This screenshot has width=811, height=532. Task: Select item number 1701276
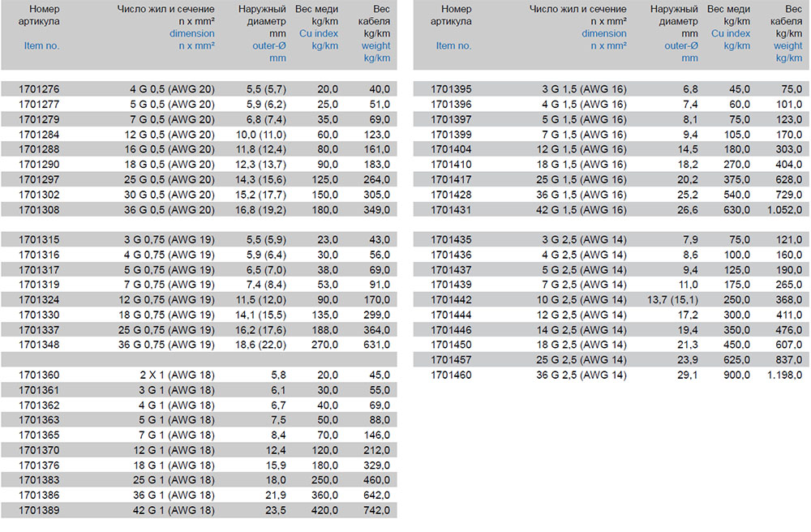[39, 89]
